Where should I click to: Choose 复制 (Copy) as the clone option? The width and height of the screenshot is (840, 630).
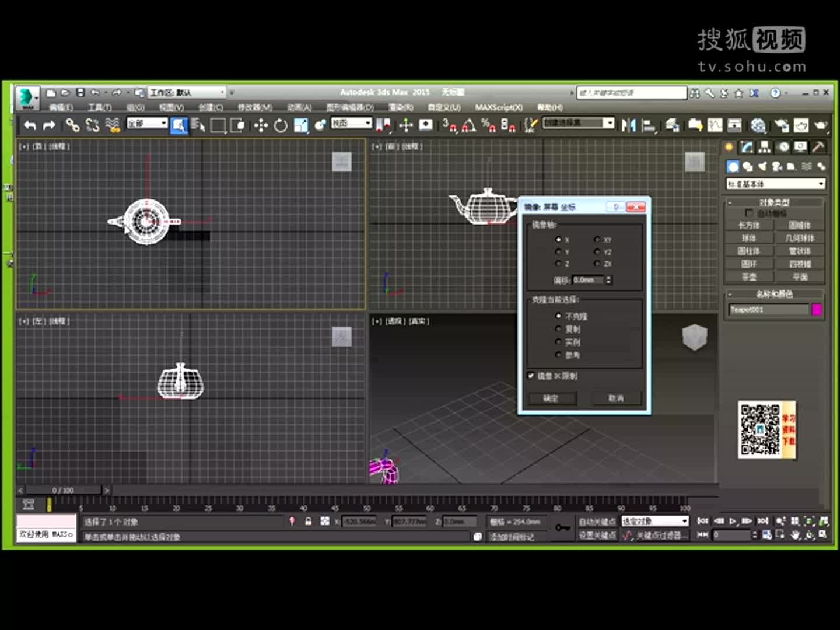[x=559, y=328]
